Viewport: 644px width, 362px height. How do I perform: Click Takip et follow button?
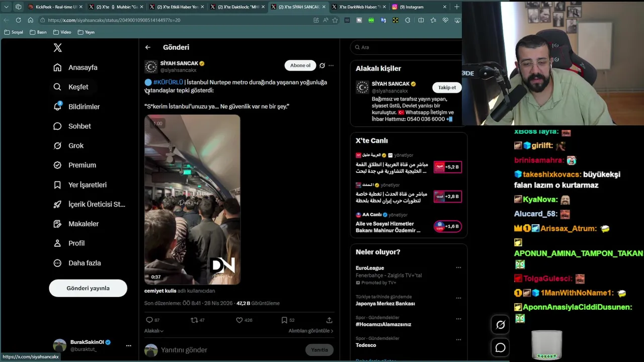447,87
